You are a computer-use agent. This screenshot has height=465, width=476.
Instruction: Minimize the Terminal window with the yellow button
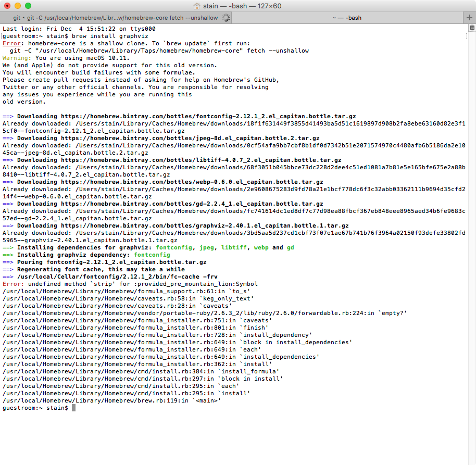pos(18,6)
